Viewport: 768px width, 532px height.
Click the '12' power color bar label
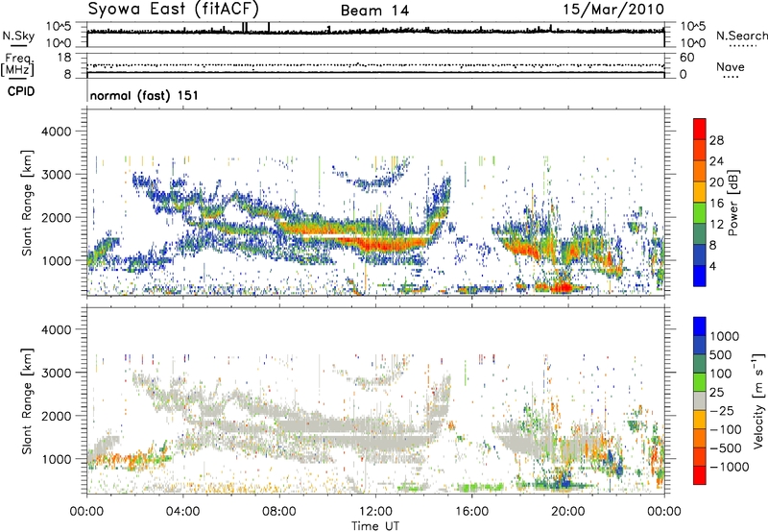click(x=716, y=225)
